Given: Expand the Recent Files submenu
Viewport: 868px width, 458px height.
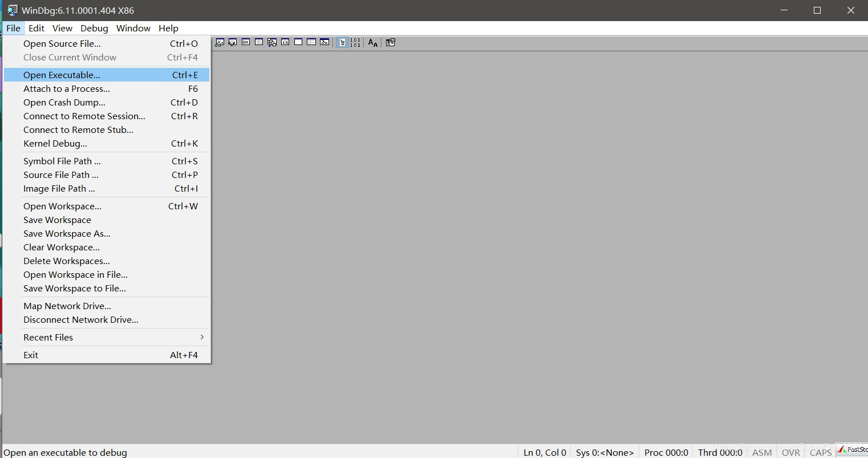Looking at the screenshot, I should coord(107,337).
